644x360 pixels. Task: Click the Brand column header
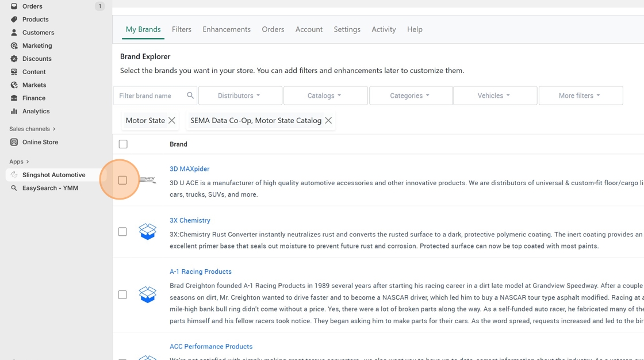tap(178, 144)
